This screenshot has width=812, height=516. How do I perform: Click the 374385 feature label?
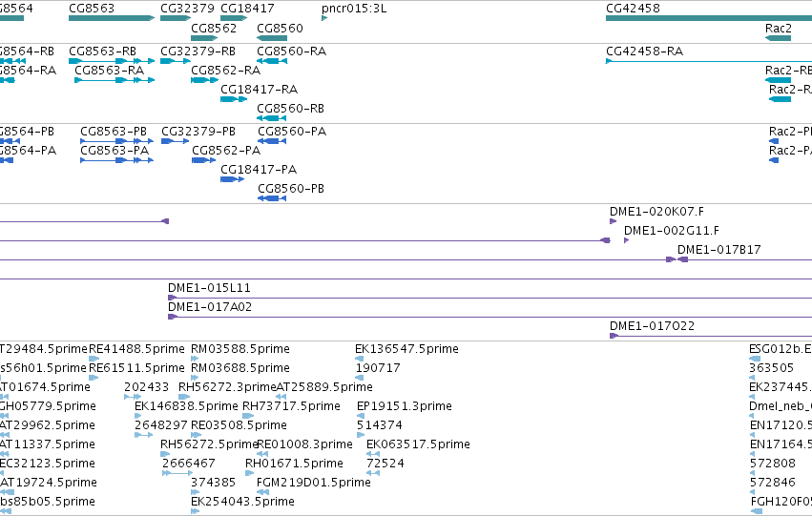click(214, 484)
